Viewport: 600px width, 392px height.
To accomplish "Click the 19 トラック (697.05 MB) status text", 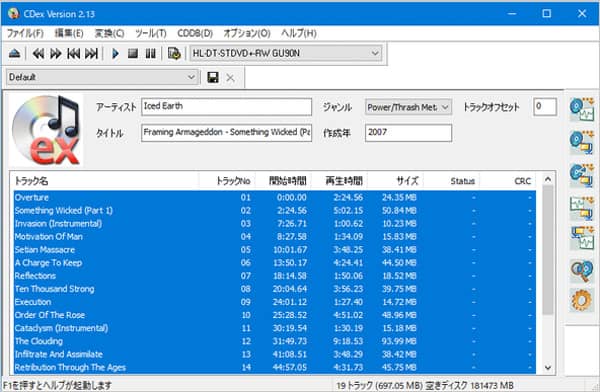I will pos(380,385).
